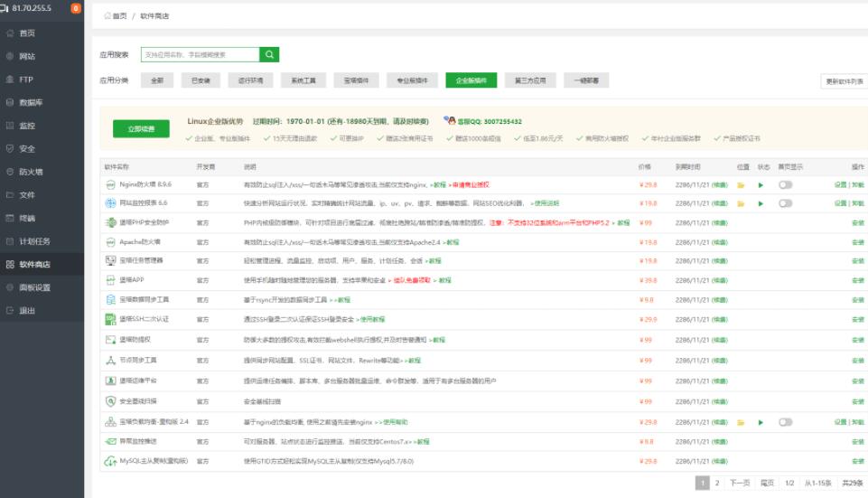Open 使用教程 link for SSH二次认证
868x498 pixels.
(372, 320)
